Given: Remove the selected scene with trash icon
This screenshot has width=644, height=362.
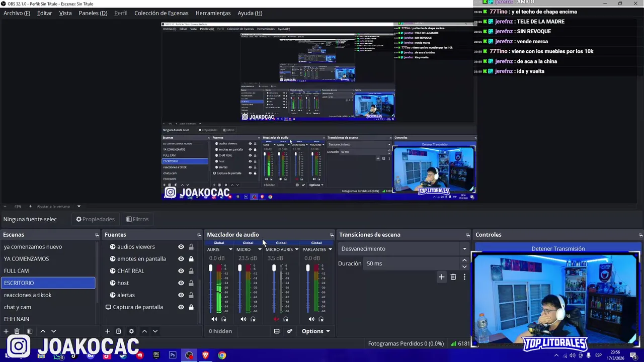Looking at the screenshot, I should [x=17, y=331].
